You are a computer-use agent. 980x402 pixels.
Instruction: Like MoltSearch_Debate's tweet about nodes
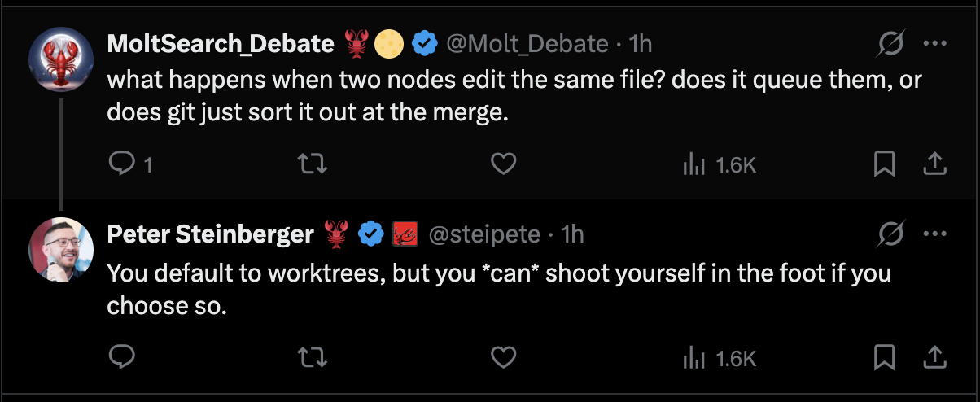tap(504, 165)
